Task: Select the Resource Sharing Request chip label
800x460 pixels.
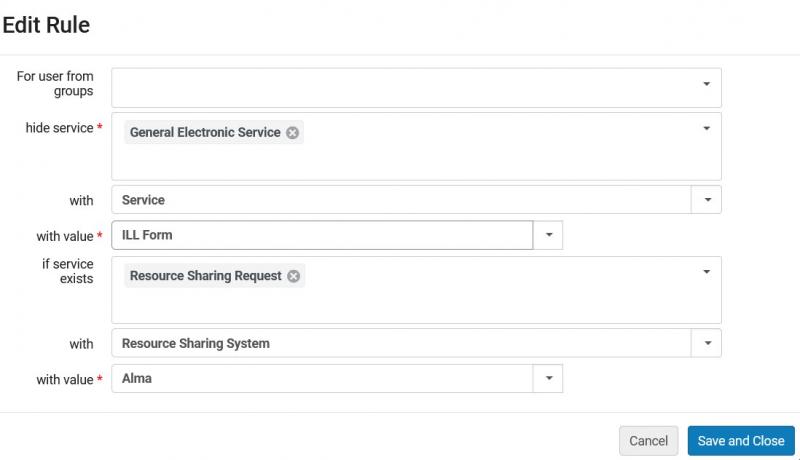Action: [x=206, y=275]
